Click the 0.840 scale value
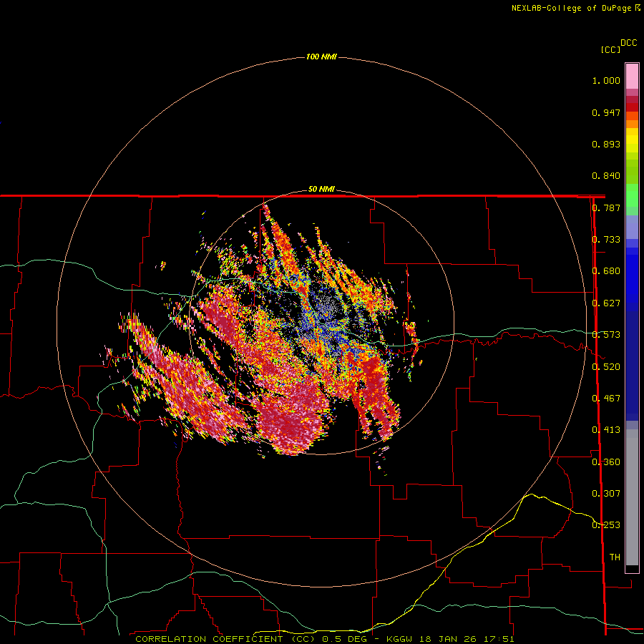Image resolution: width=644 pixels, height=644 pixels. 606,176
